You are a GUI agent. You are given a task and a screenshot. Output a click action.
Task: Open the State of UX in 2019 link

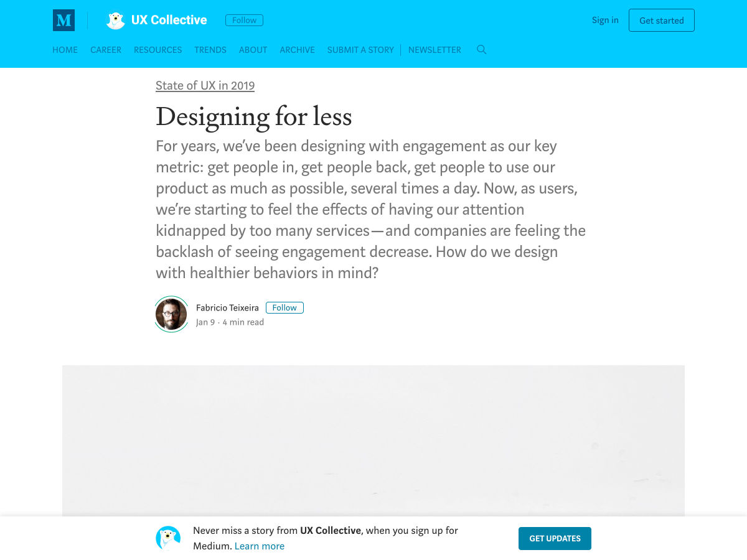205,86
